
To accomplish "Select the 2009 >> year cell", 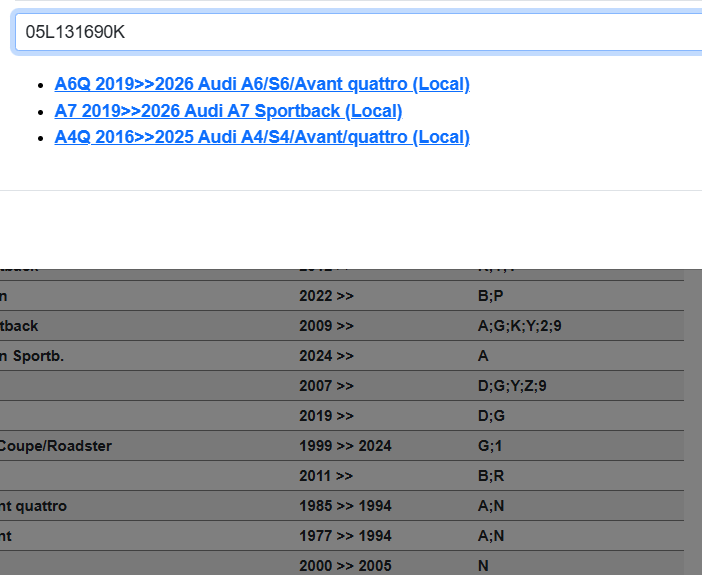I will [326, 326].
